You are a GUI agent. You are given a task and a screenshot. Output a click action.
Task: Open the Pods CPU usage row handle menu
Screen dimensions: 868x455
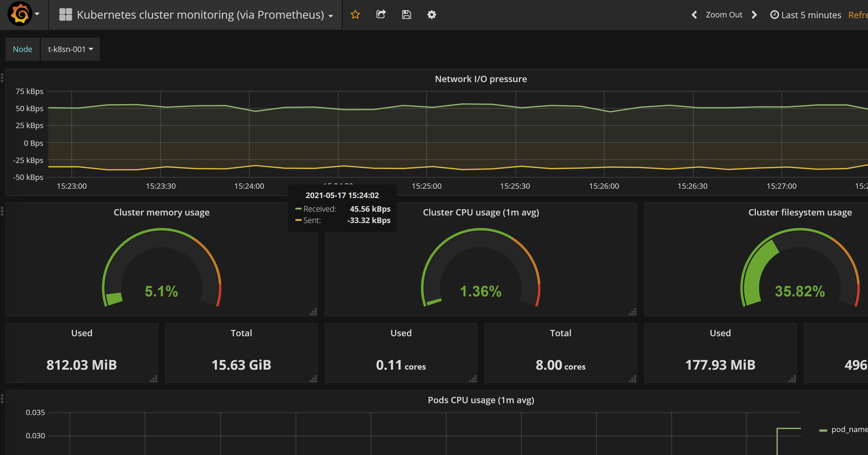click(2, 399)
